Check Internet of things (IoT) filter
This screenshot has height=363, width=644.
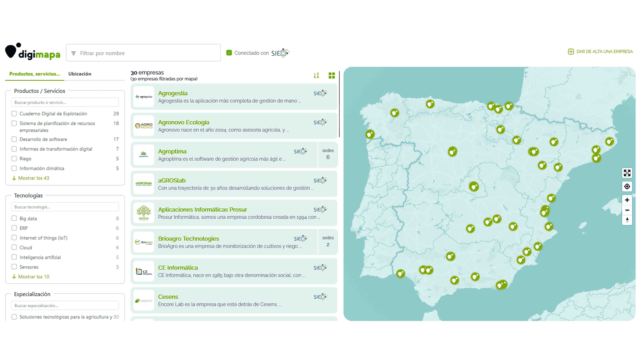[x=14, y=238]
